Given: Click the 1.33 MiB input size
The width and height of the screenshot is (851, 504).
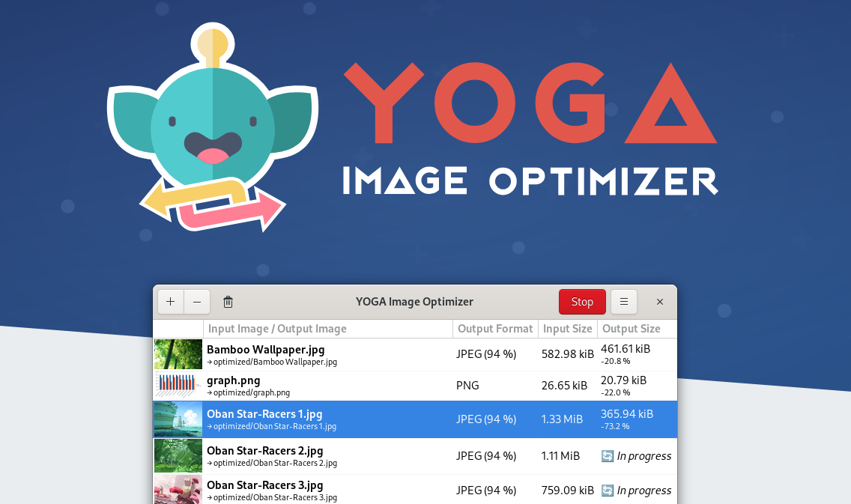Looking at the screenshot, I should click(562, 419).
